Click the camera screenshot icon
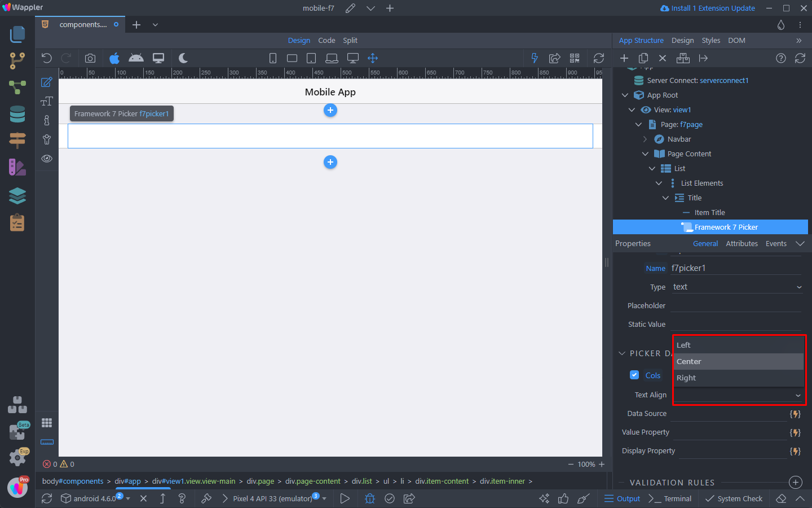This screenshot has height=508, width=812. (x=90, y=58)
